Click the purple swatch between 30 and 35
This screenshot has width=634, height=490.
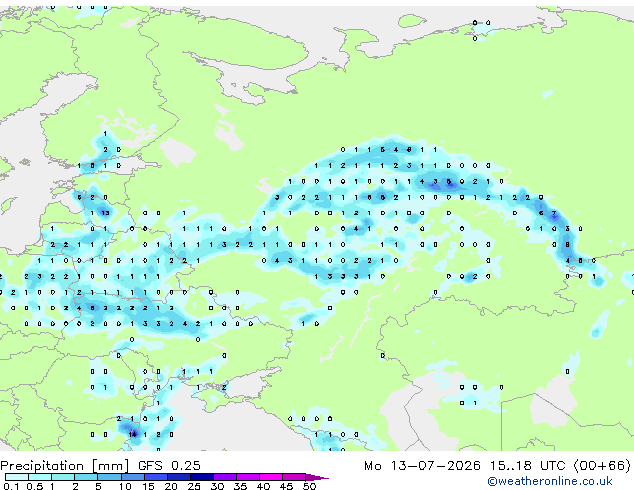(x=225, y=477)
